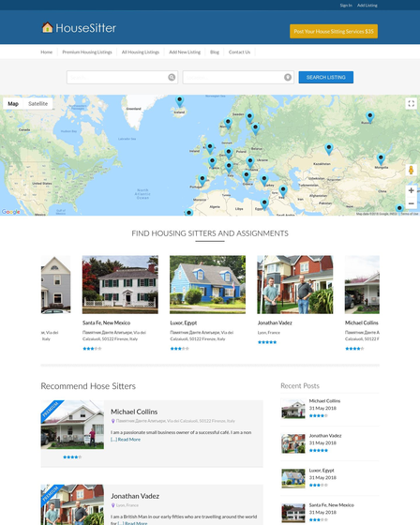Click the location pin beside Lyon, France listing
Screen dimensions: 420x525
pos(112,505)
